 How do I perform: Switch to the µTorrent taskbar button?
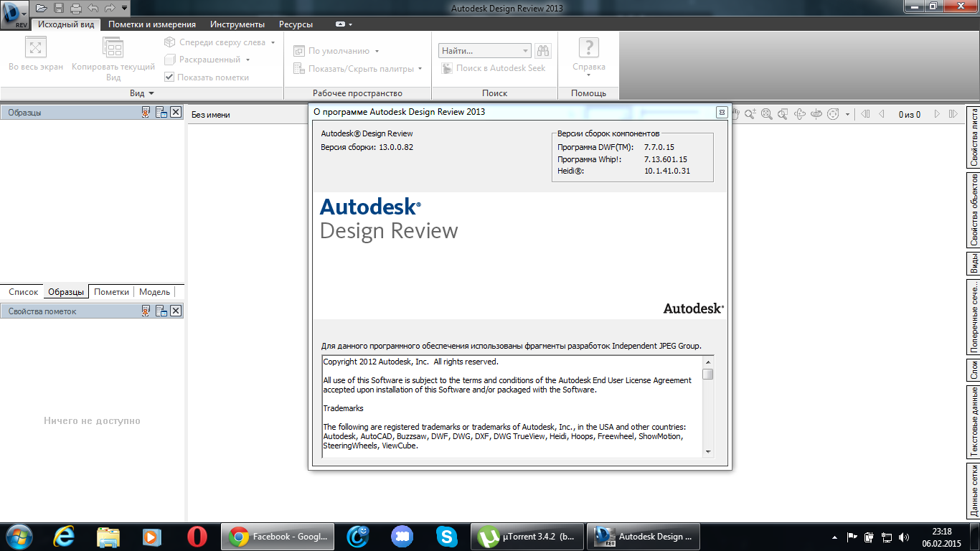pos(527,537)
